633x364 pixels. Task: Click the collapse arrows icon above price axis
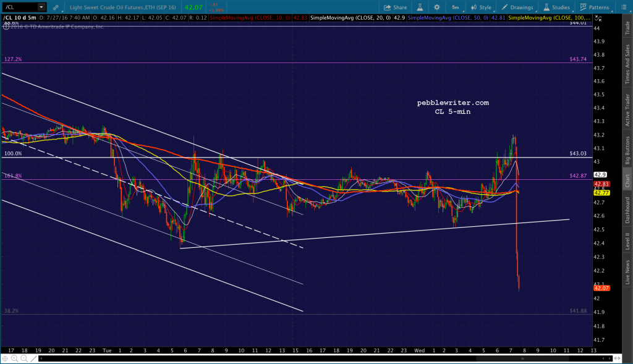click(x=598, y=18)
